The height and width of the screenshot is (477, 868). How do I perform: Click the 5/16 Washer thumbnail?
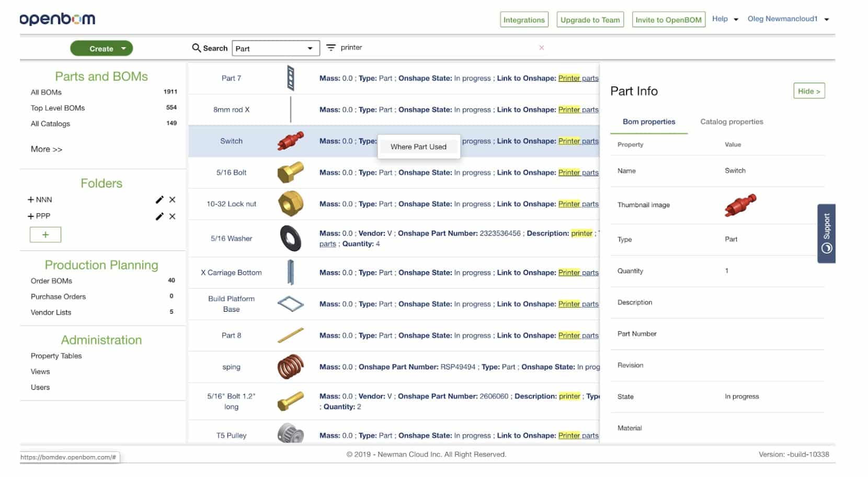tap(291, 238)
